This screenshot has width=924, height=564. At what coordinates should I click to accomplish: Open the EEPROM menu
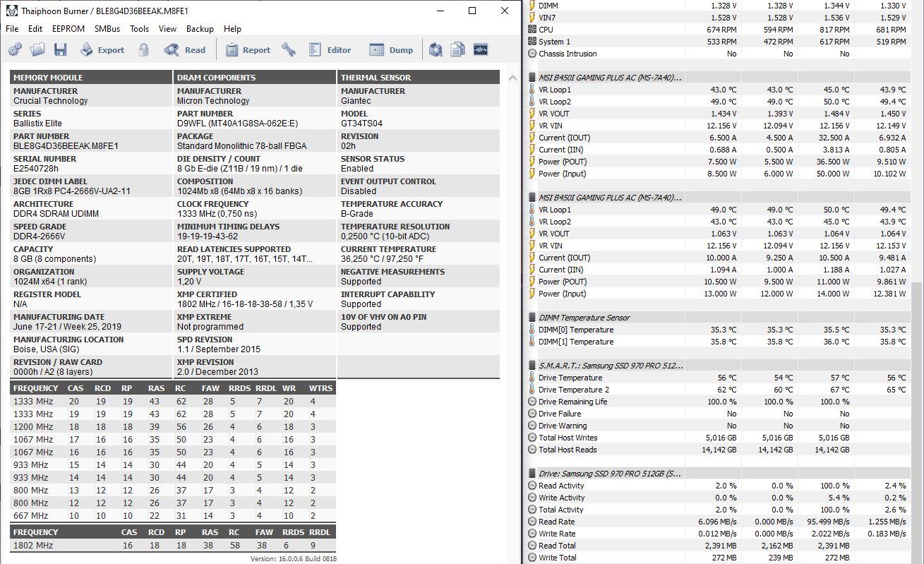(68, 29)
